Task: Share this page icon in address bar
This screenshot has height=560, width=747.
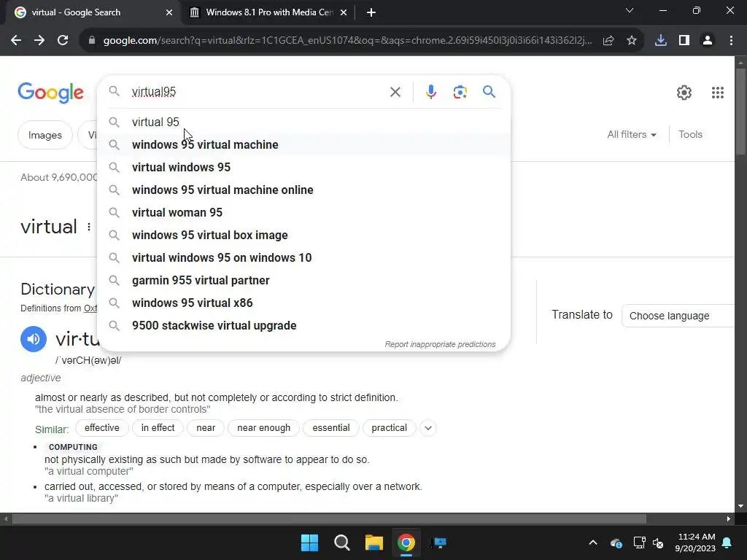Action: (x=608, y=41)
